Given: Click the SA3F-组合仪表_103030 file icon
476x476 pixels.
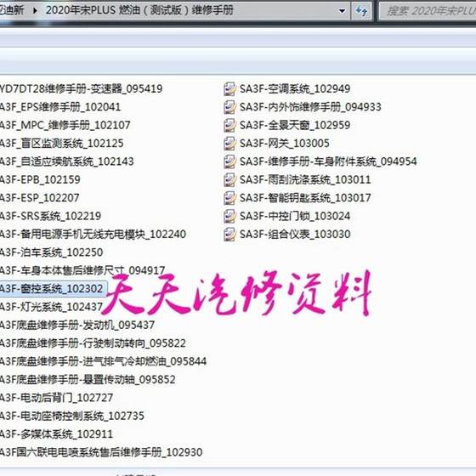Looking at the screenshot, I should [x=229, y=235].
